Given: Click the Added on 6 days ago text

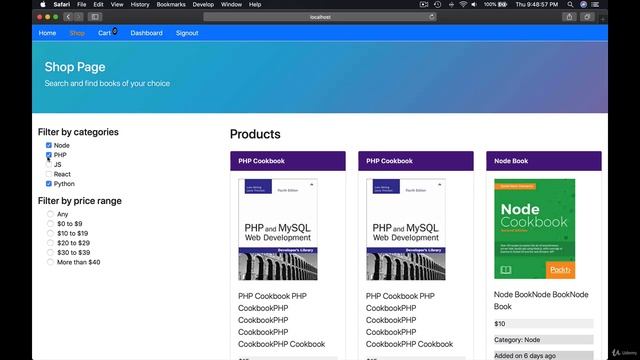Looking at the screenshot, I should 525,356.
